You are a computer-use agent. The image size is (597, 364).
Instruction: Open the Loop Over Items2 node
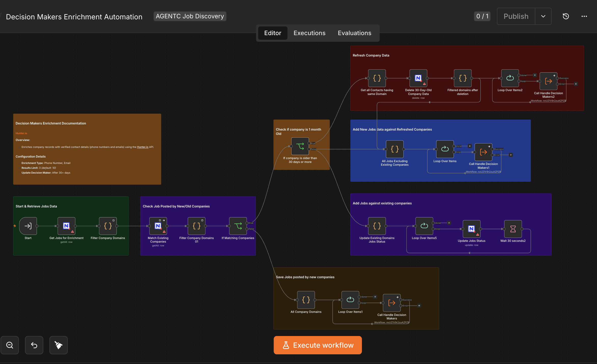coord(510,78)
